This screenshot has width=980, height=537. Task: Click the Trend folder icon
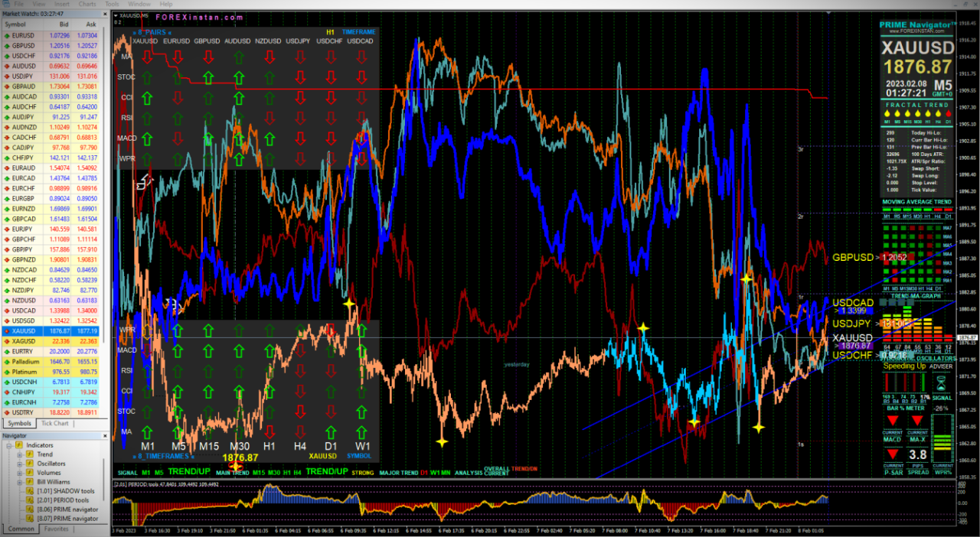pos(30,454)
